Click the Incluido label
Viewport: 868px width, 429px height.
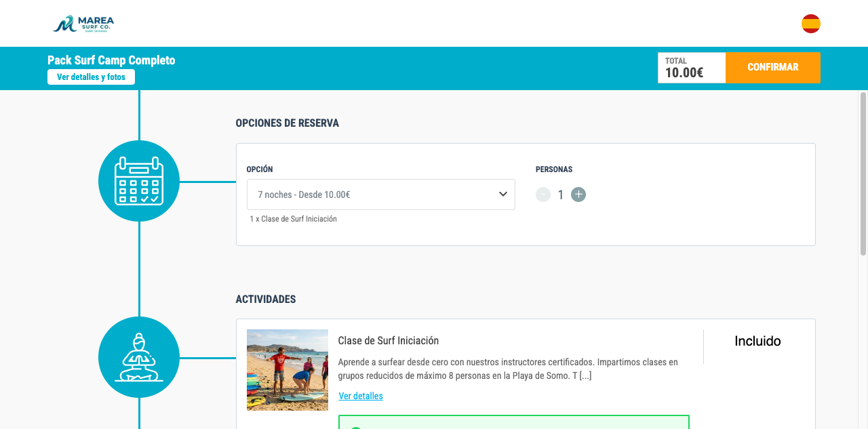(757, 341)
